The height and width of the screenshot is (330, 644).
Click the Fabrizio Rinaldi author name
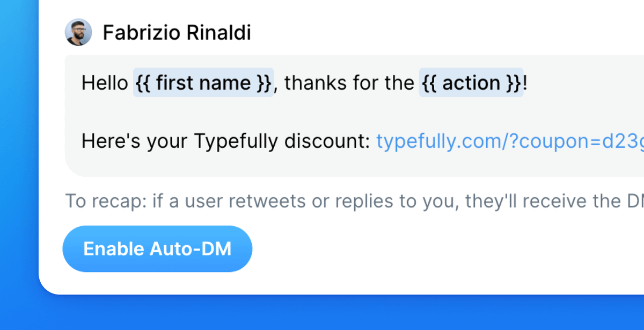coord(177,33)
